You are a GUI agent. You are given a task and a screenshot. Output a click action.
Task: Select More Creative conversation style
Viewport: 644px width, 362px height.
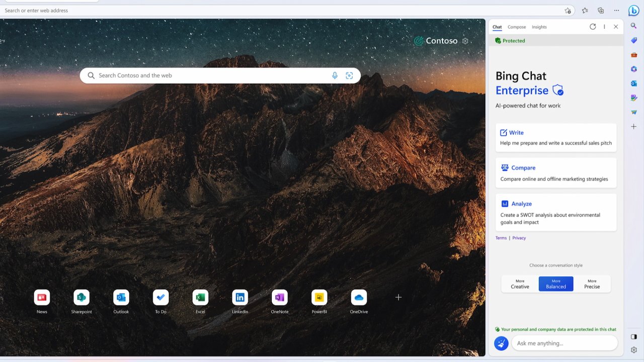(x=520, y=284)
